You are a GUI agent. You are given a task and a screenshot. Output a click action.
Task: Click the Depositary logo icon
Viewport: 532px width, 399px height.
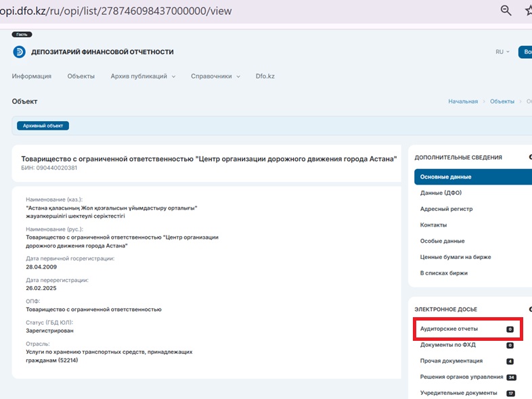tap(20, 52)
